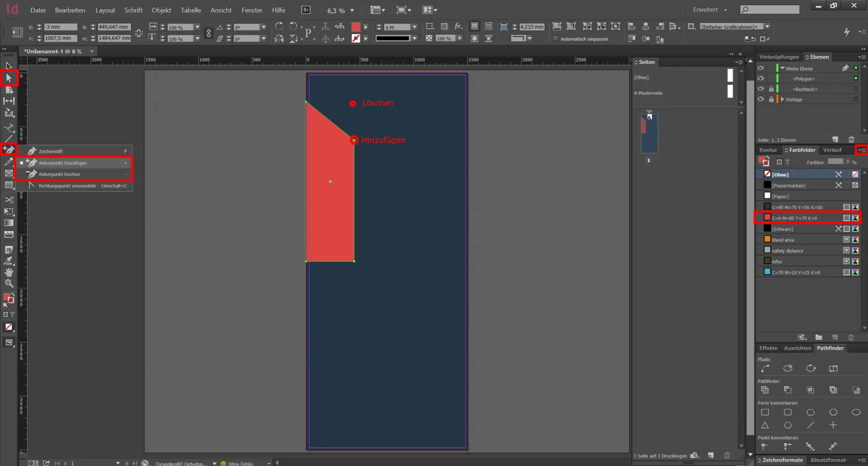Switch to the Verlauf tab
Viewport: 868px width, 466px height.
tap(832, 150)
